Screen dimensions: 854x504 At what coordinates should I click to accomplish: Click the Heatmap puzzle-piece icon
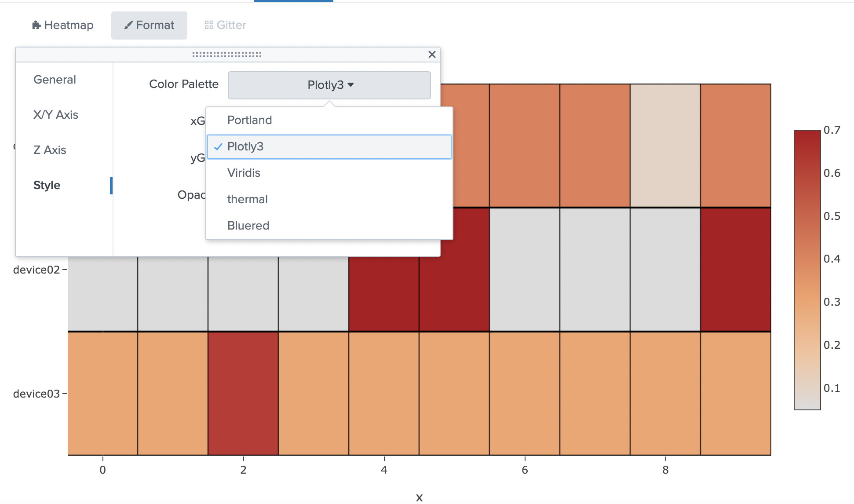(x=36, y=25)
